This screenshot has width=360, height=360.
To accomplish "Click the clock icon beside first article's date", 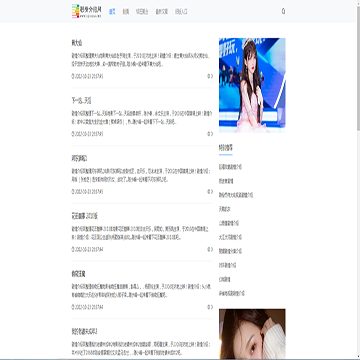I will (73, 76).
